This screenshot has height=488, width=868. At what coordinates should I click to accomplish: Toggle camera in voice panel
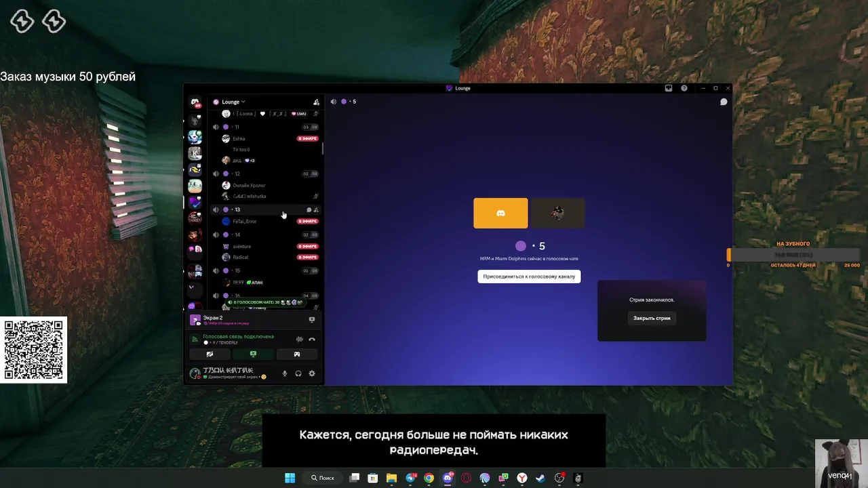click(x=210, y=354)
